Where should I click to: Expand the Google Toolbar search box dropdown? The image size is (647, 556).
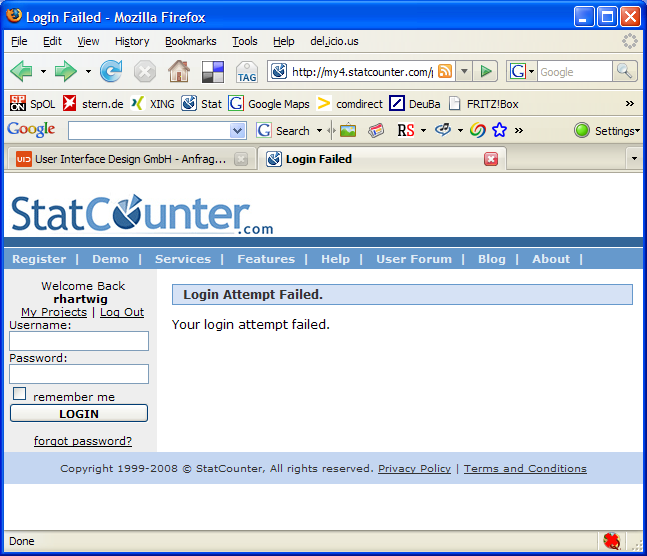pos(237,131)
